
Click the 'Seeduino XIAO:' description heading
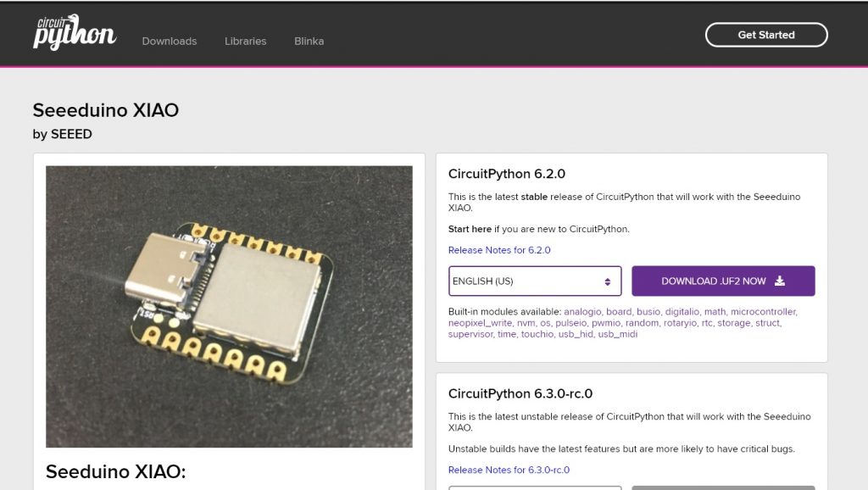coord(115,471)
